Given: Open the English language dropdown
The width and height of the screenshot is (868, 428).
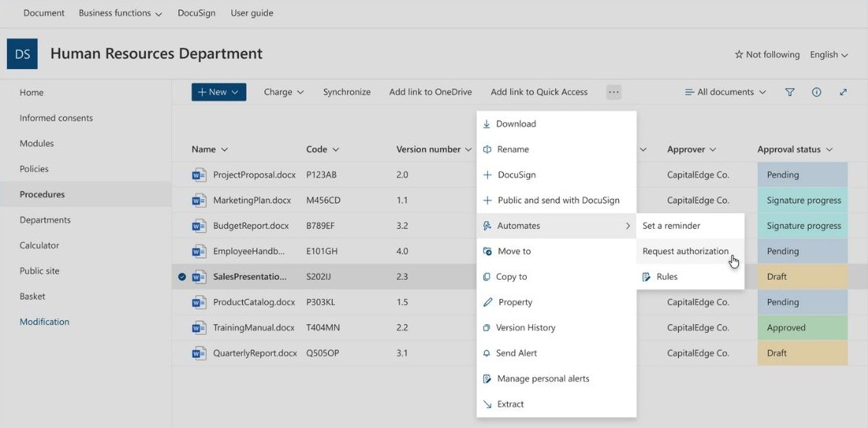Looking at the screenshot, I should (x=829, y=55).
